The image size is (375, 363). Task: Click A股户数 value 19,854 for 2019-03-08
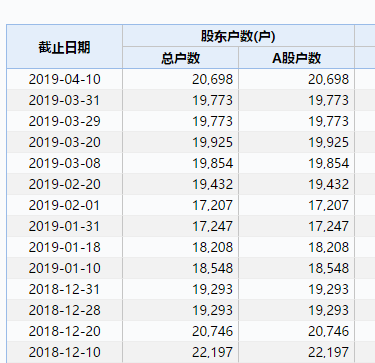329,163
